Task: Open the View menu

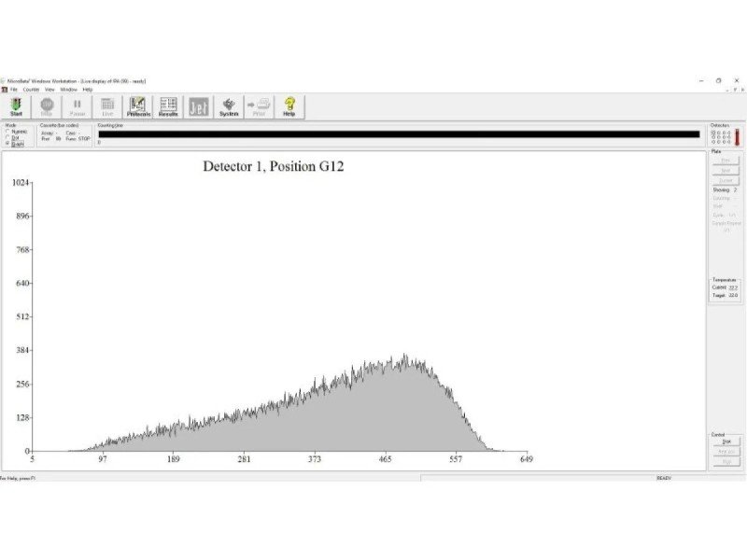Action: click(49, 90)
